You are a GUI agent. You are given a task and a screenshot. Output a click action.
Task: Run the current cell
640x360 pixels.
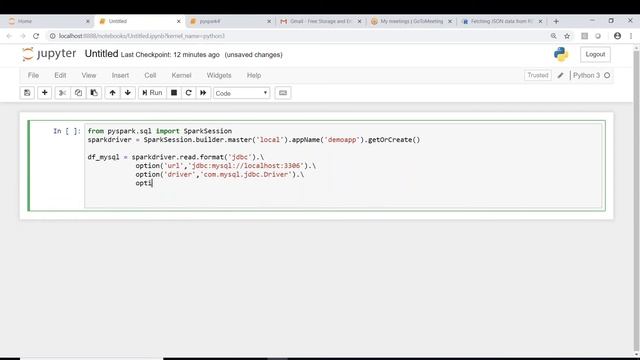[152, 93]
